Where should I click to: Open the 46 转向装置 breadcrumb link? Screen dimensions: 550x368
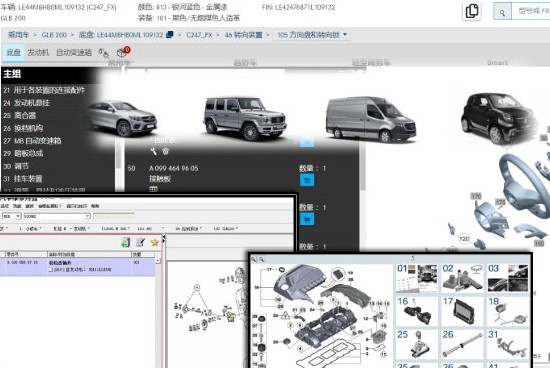(x=243, y=35)
